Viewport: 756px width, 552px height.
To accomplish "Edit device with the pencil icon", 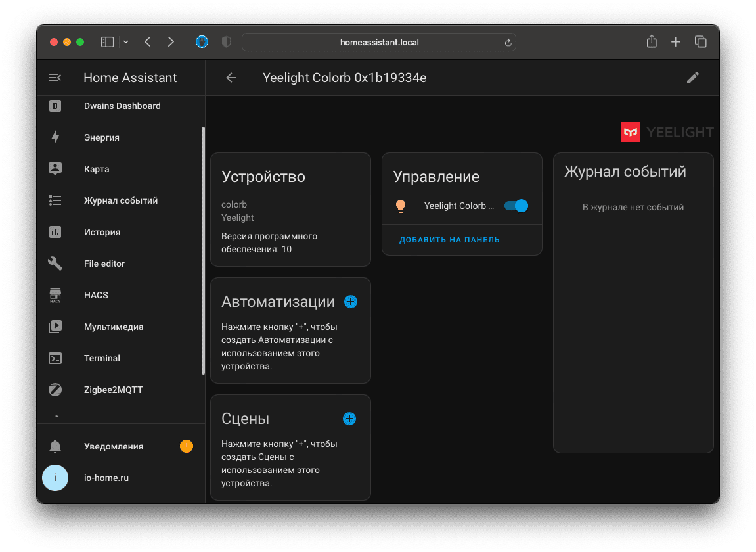I will [x=693, y=78].
